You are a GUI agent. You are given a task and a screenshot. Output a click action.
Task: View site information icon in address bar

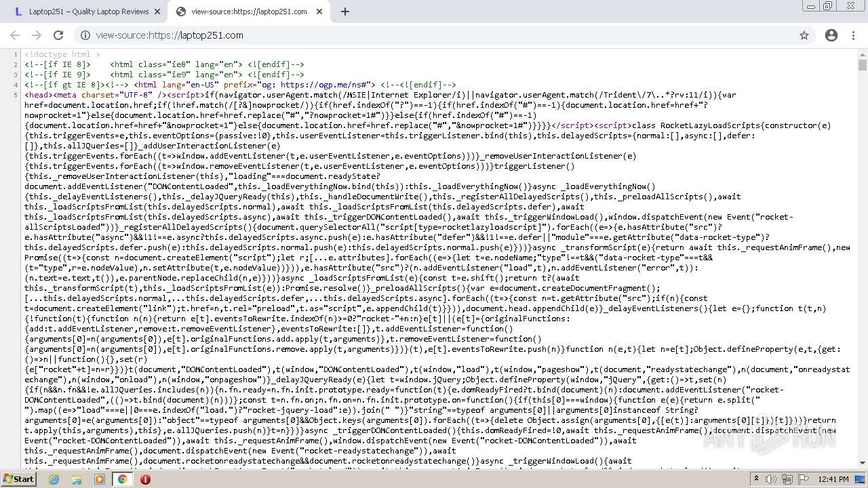point(85,35)
